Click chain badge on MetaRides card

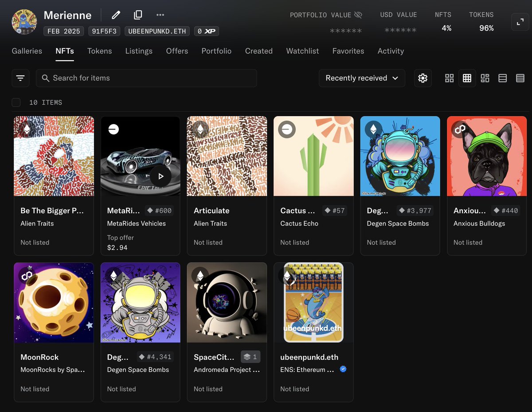pos(113,129)
